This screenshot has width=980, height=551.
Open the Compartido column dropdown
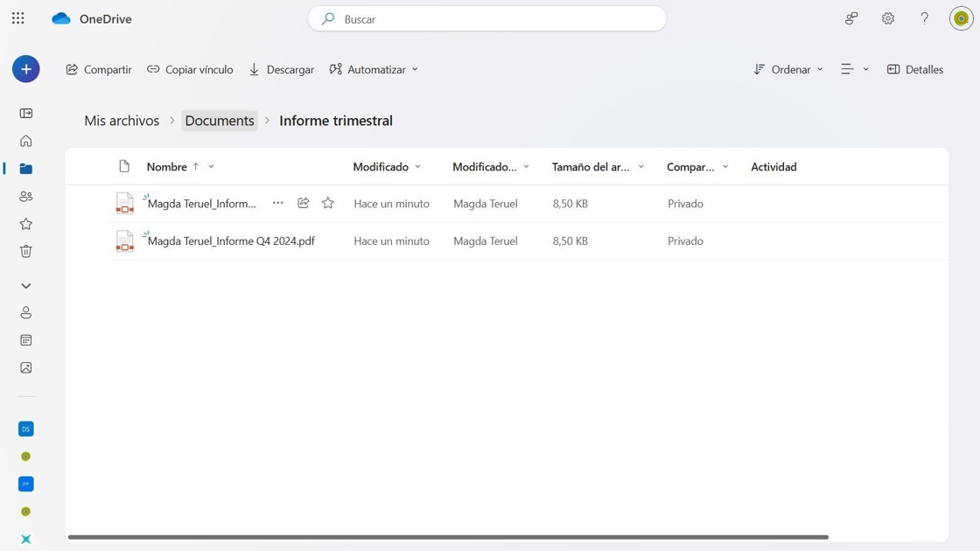(x=725, y=167)
